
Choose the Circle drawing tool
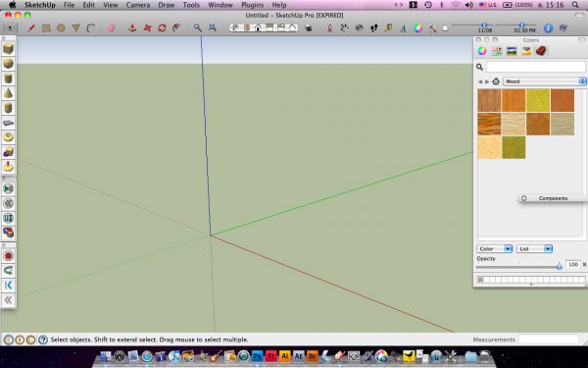[61, 28]
